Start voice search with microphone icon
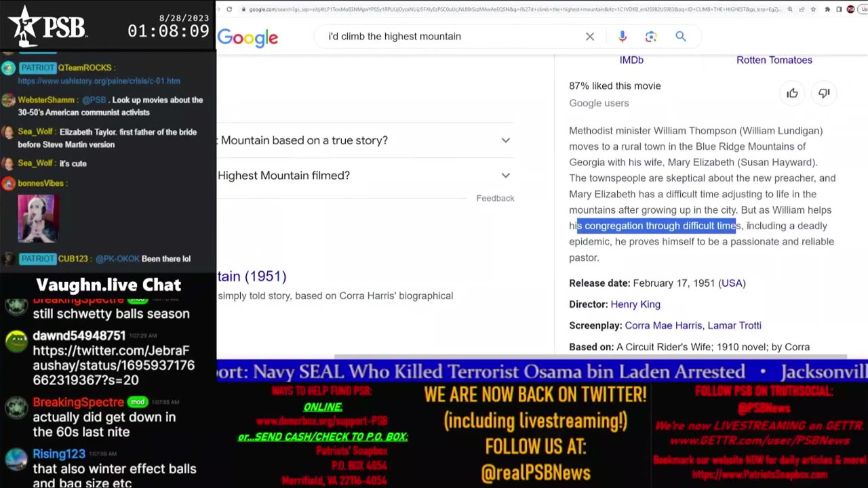This screenshot has height=488, width=868. pyautogui.click(x=623, y=37)
